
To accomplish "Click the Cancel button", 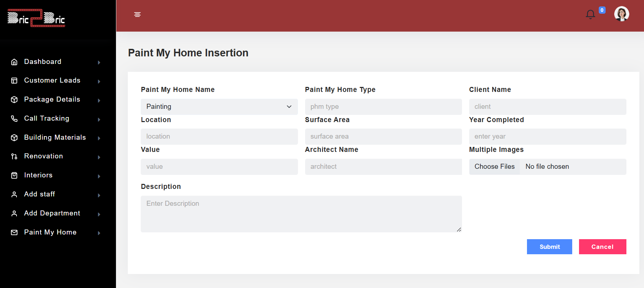I will point(602,247).
